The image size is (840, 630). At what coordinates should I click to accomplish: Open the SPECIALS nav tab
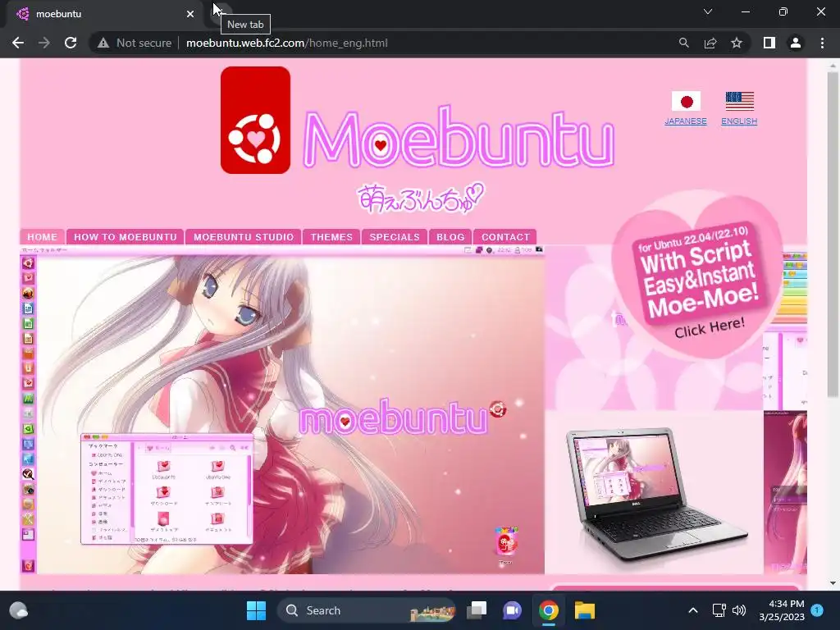(395, 237)
